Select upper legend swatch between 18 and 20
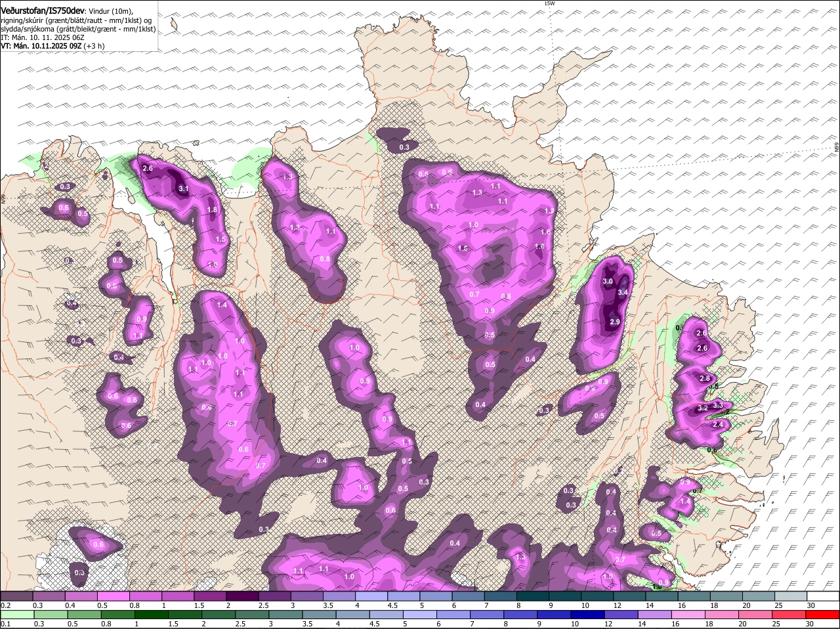This screenshot has width=840, height=629. tap(726, 596)
